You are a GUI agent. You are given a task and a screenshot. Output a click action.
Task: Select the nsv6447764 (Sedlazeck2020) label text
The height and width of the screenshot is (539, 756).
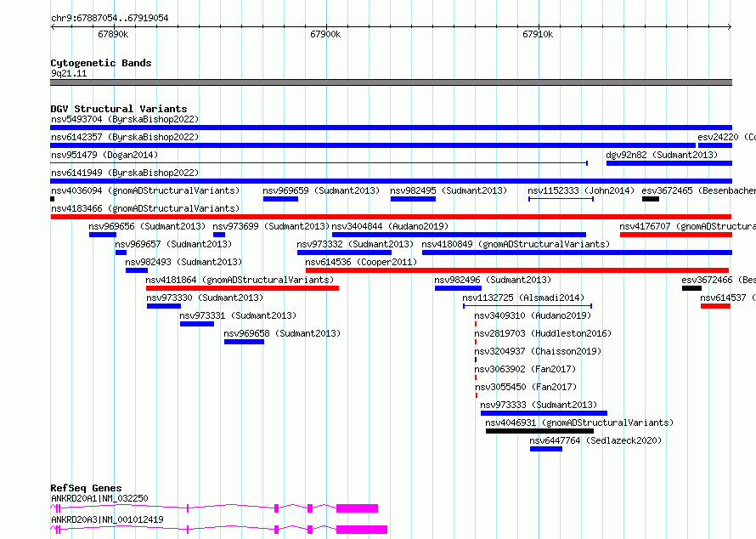click(x=595, y=440)
